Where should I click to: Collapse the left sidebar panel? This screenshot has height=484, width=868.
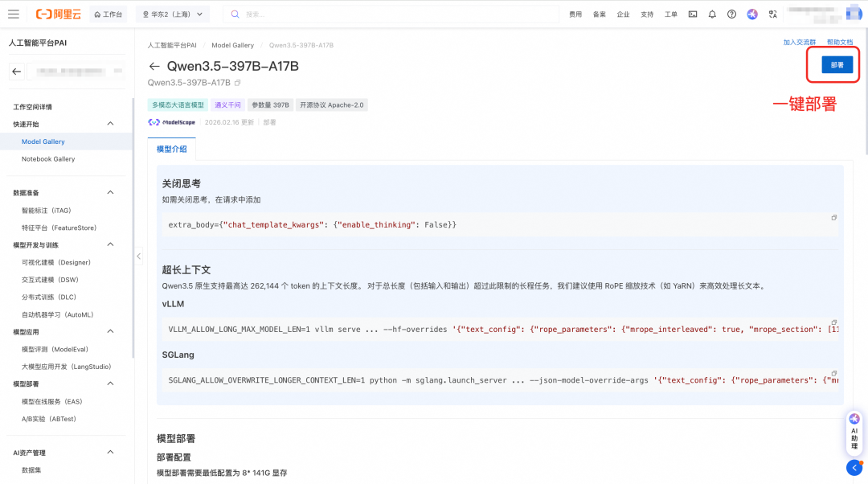click(x=137, y=256)
